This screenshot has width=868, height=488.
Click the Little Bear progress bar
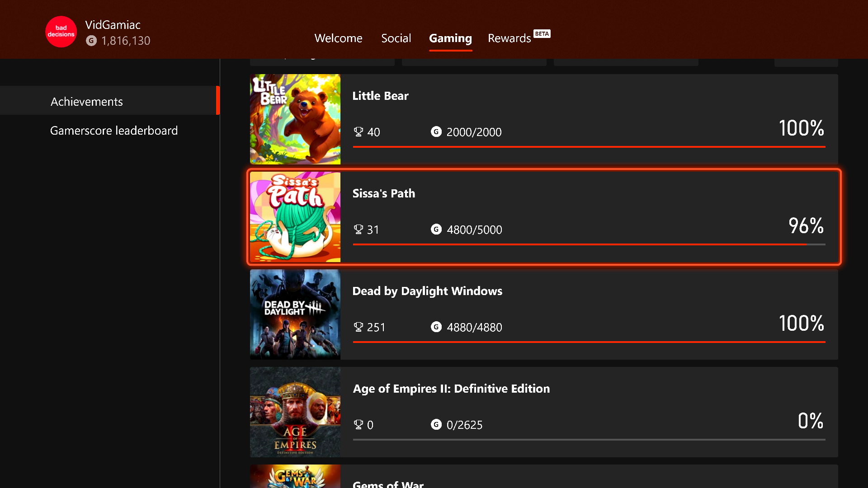(x=589, y=147)
